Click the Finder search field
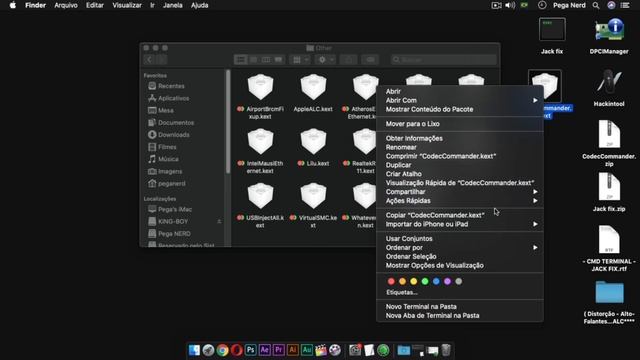Viewport: 640px width, 360px height. [x=443, y=60]
